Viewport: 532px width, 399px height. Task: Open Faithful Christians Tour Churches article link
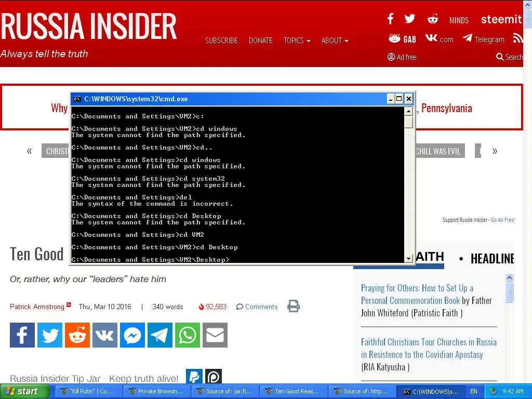(429, 348)
